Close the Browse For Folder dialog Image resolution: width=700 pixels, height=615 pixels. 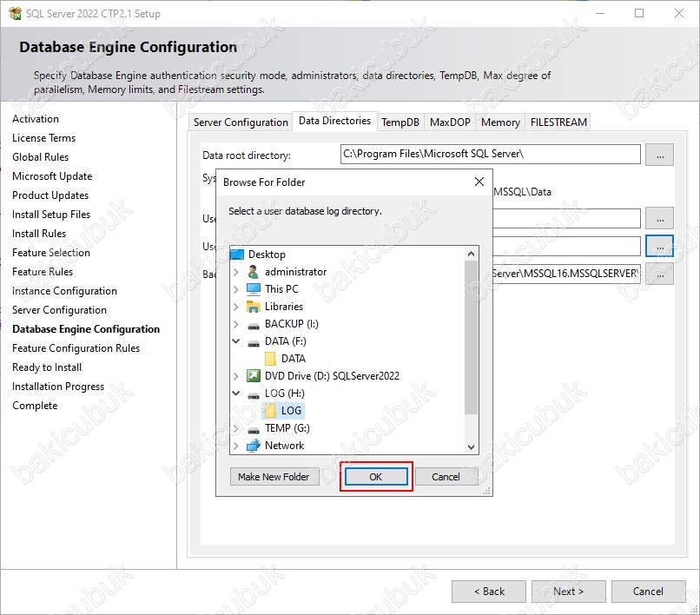[479, 182]
